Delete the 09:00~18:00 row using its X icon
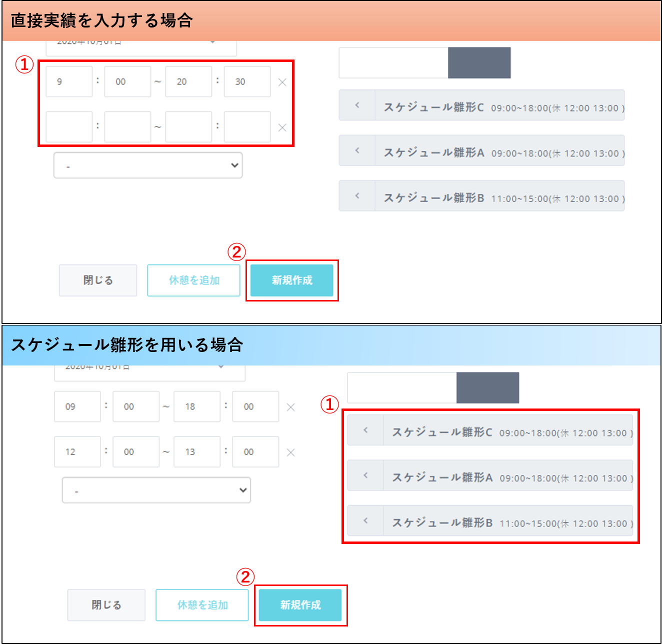Image resolution: width=662 pixels, height=644 pixels. (290, 407)
